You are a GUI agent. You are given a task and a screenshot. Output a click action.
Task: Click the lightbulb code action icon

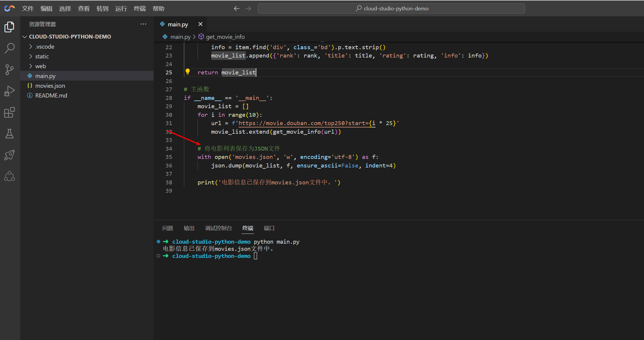[187, 71]
